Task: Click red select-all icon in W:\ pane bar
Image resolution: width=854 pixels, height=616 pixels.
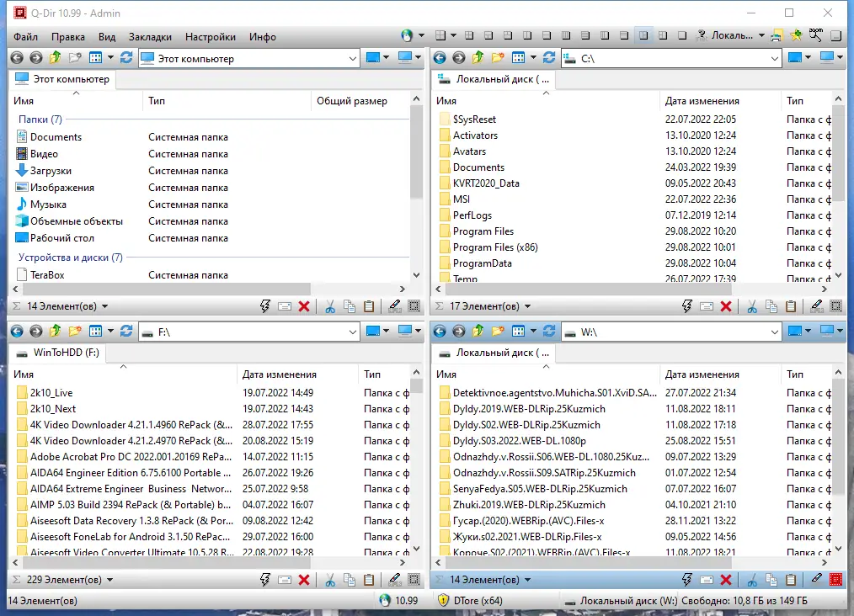Action: 836,580
